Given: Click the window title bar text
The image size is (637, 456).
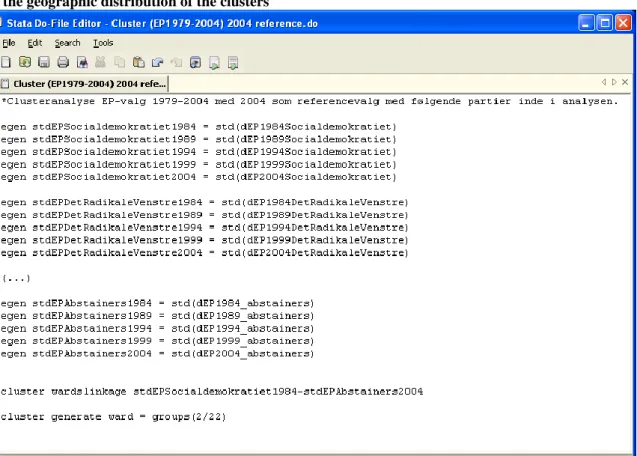Looking at the screenshot, I should [x=162, y=23].
